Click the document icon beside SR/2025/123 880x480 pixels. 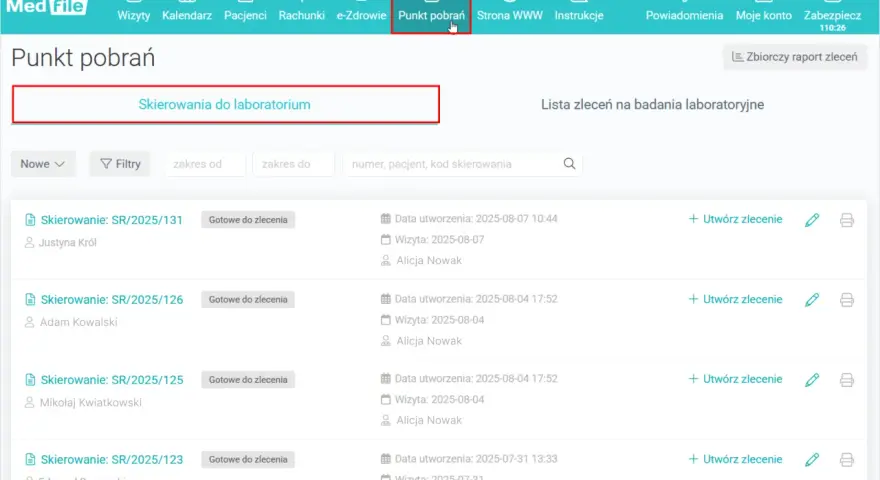[x=30, y=460]
